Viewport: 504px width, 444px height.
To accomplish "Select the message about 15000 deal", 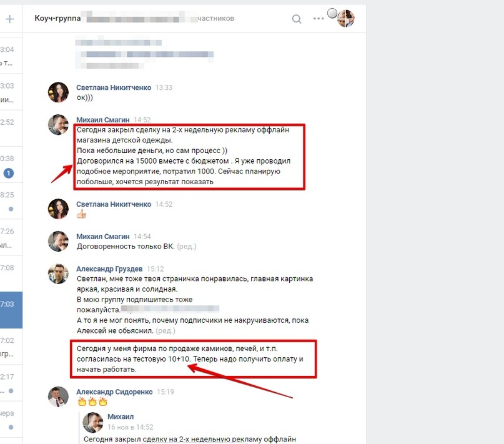I will point(189,156).
